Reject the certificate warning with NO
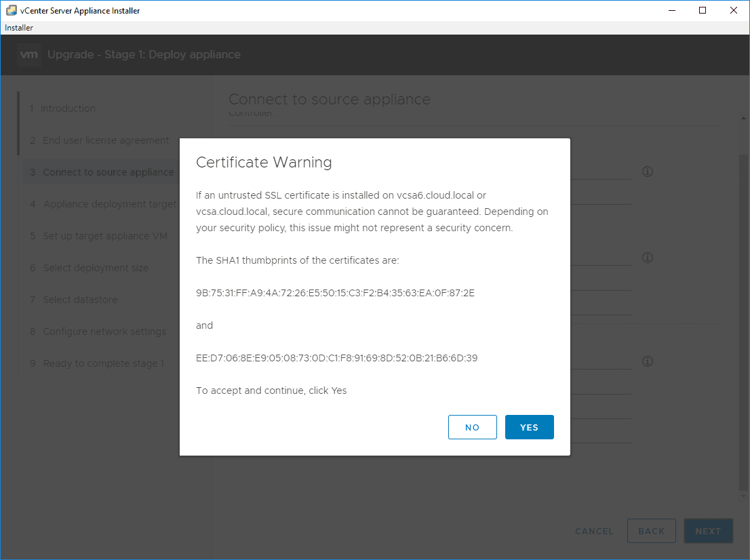This screenshot has width=750, height=560. click(472, 427)
